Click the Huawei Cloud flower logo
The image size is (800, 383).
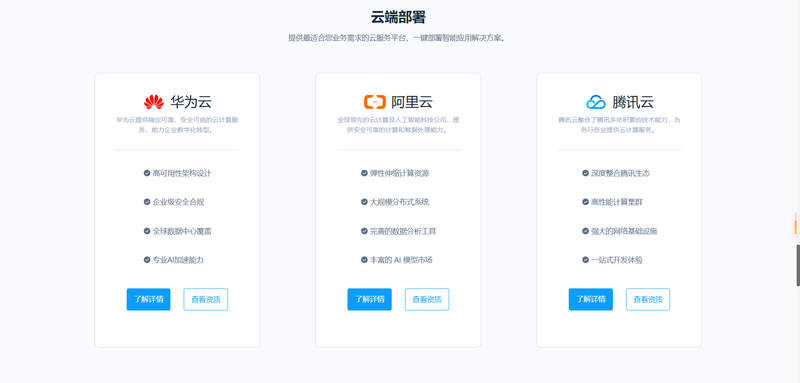click(154, 102)
